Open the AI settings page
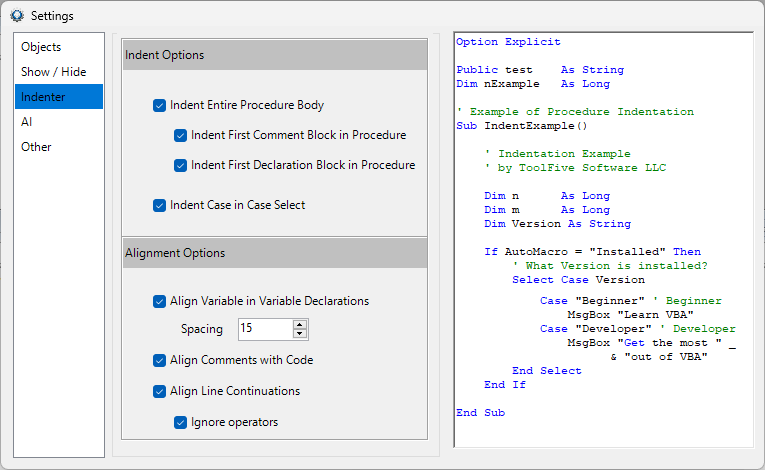 coord(59,122)
